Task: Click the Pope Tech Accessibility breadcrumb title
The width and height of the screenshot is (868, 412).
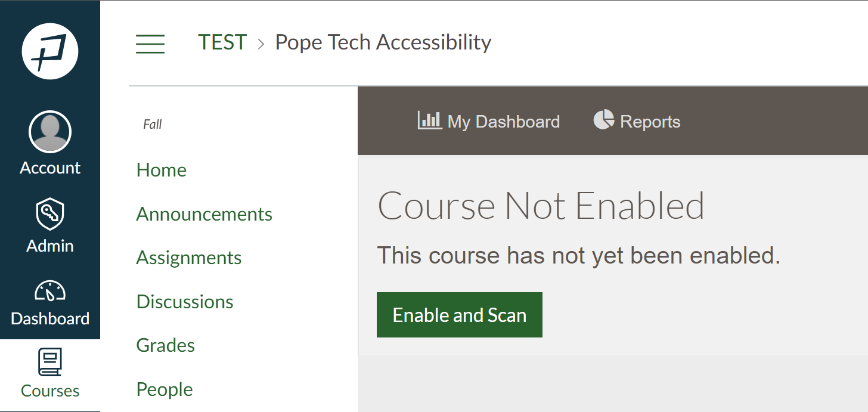Action: [x=383, y=42]
